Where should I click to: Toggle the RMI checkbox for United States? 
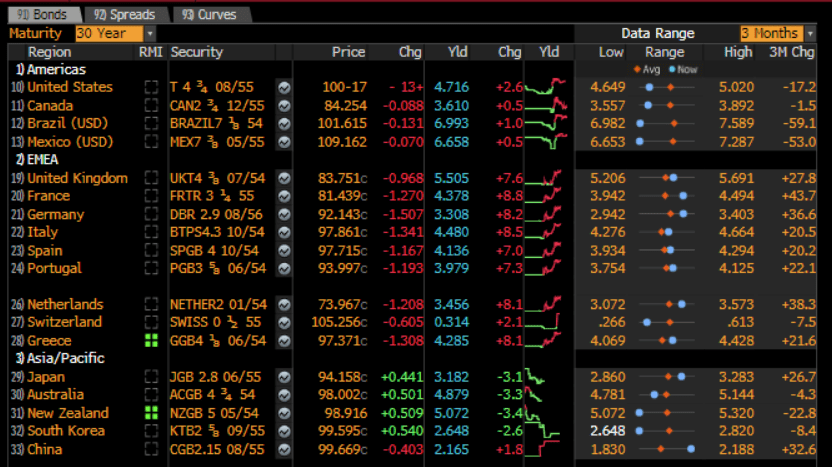point(151,88)
